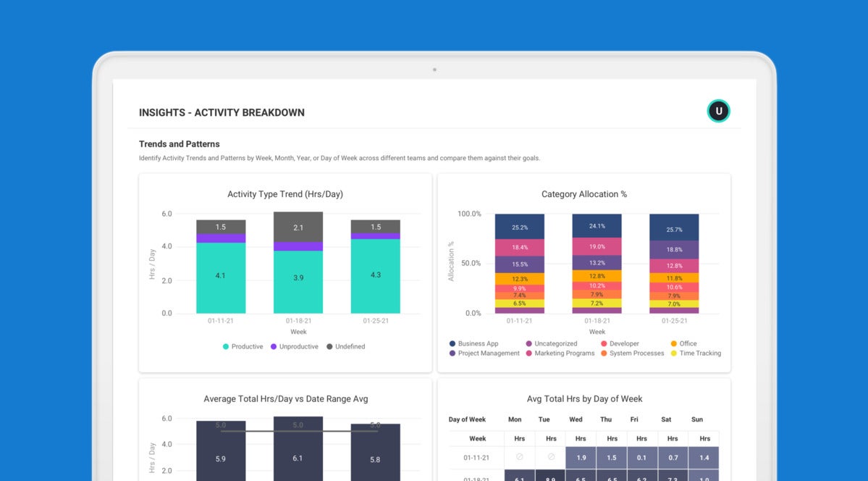
Task: Click the Activity Type Trend chart title
Action: [x=285, y=194]
